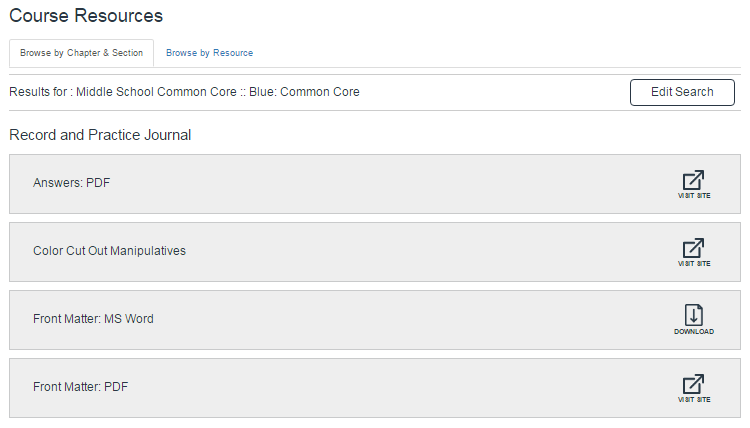Image resolution: width=750 pixels, height=428 pixels.
Task: Open visit site icon for Answers: PDF
Action: 693,180
